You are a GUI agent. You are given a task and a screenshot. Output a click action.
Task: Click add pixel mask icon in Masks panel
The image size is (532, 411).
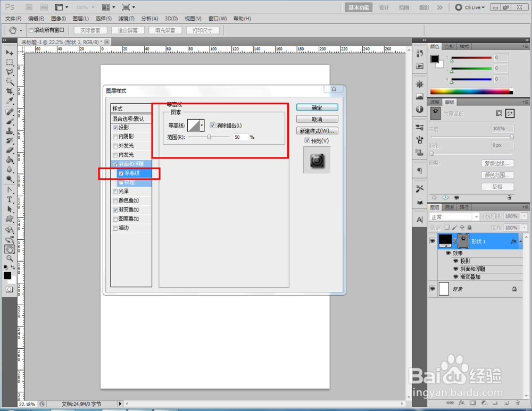tap(499, 113)
